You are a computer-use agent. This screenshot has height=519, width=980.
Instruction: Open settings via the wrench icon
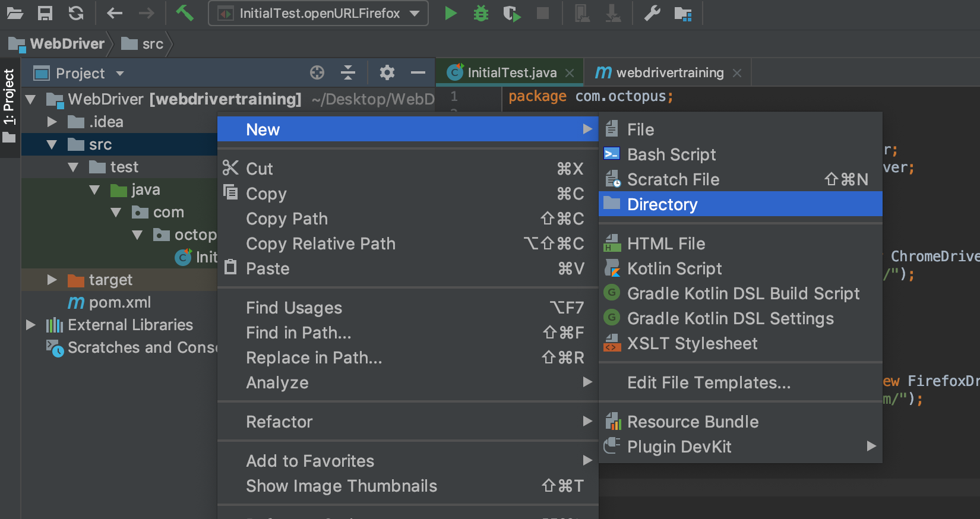[x=652, y=13]
